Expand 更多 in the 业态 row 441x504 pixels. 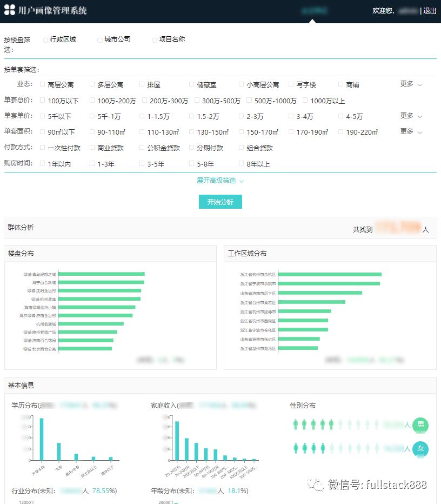[411, 84]
